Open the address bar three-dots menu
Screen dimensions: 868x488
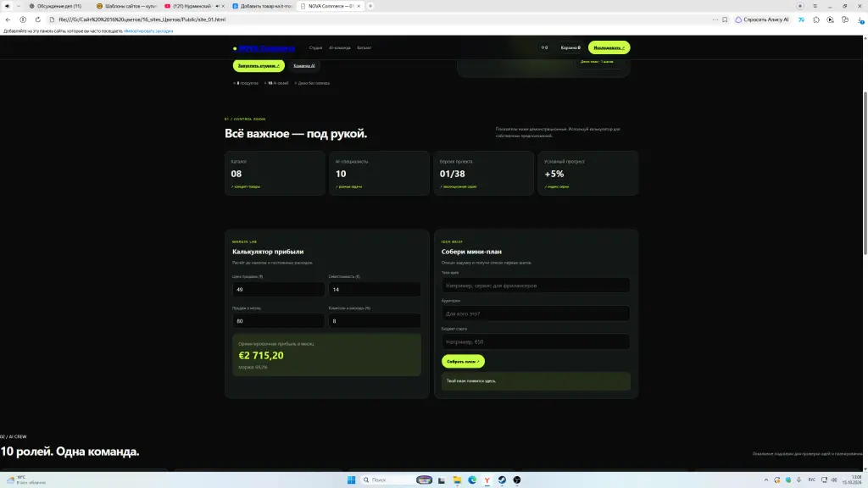[x=715, y=19]
